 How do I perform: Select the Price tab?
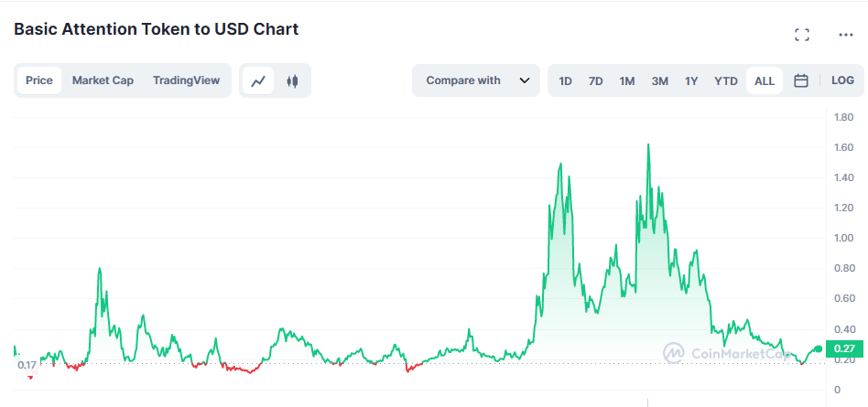tap(39, 80)
